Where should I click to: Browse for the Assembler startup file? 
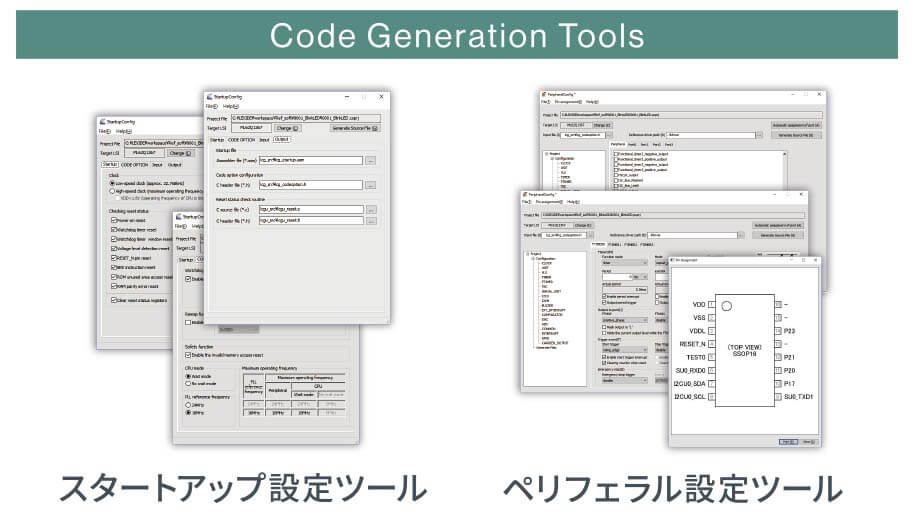tap(371, 160)
